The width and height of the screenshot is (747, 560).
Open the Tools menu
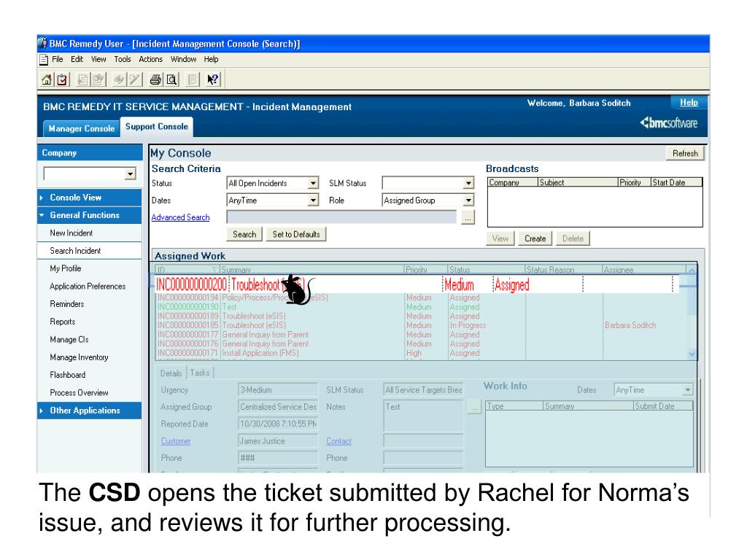[x=123, y=60]
